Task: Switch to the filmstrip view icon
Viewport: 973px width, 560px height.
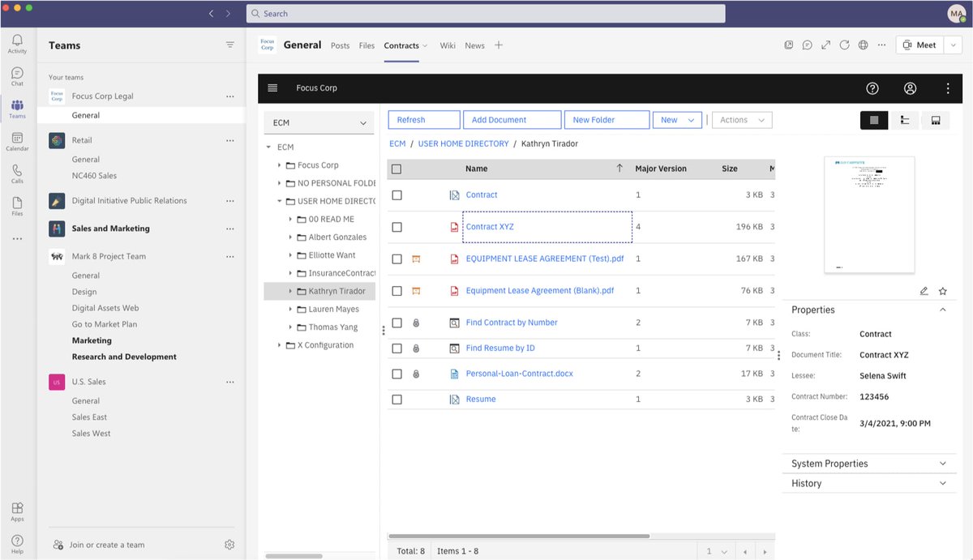Action: click(x=936, y=120)
